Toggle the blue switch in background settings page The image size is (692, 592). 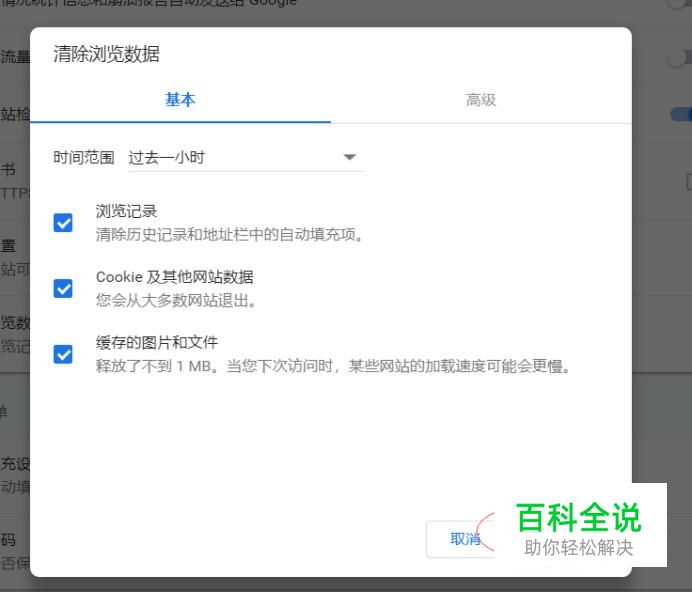pos(681,114)
